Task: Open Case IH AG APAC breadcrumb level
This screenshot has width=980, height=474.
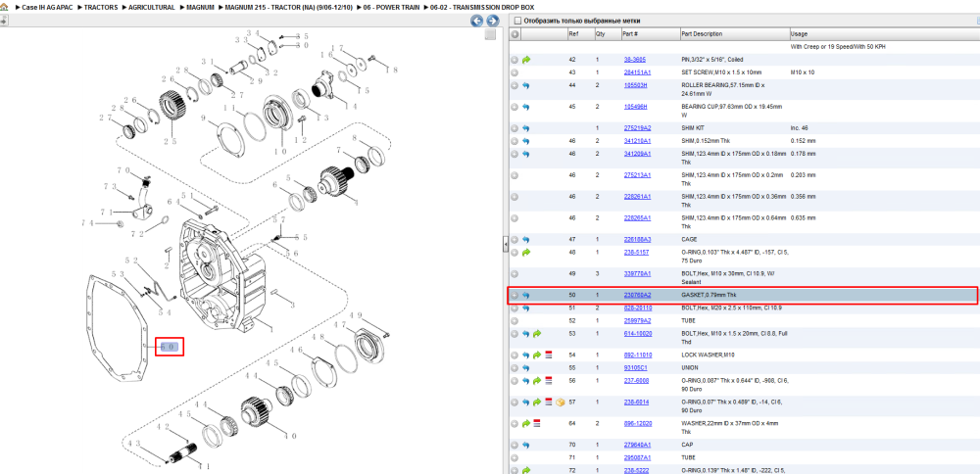Action: click(x=47, y=8)
